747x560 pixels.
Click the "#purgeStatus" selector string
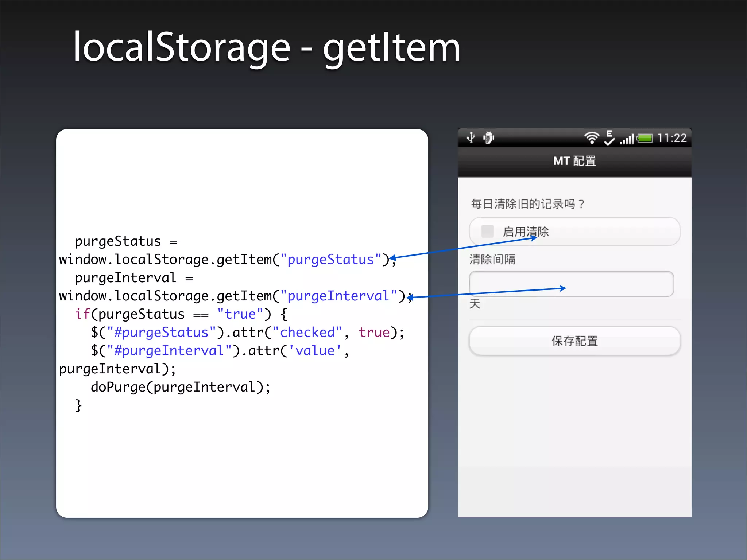pos(162,332)
